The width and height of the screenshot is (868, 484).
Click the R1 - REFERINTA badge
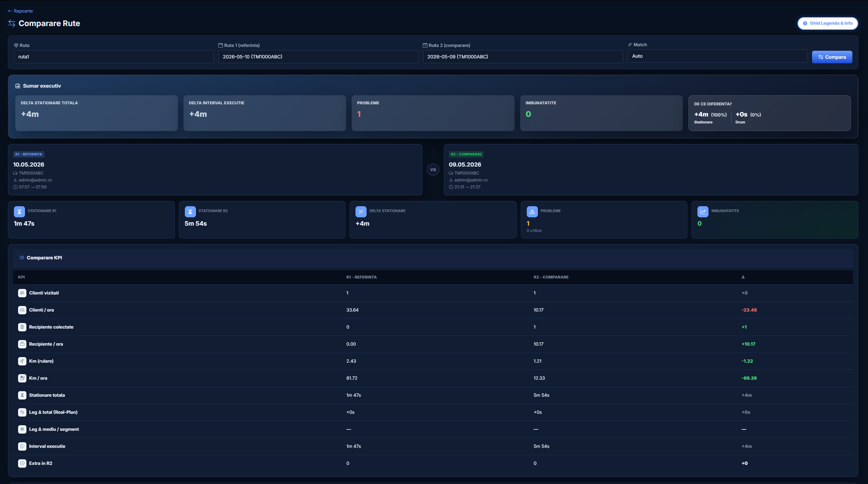28,154
